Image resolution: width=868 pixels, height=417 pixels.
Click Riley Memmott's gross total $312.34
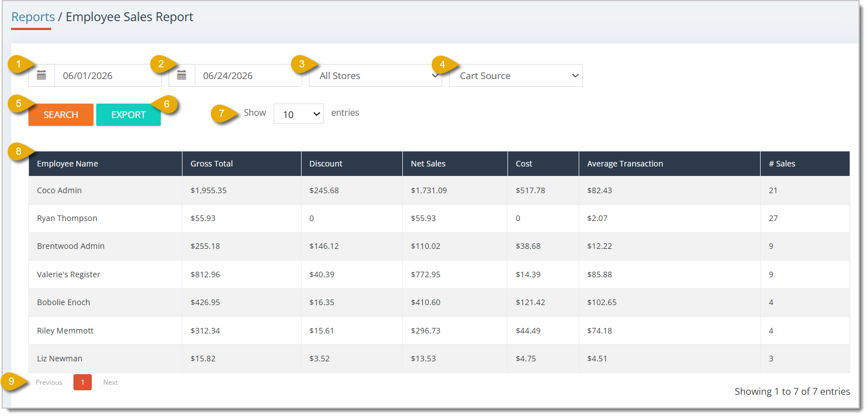tap(205, 331)
